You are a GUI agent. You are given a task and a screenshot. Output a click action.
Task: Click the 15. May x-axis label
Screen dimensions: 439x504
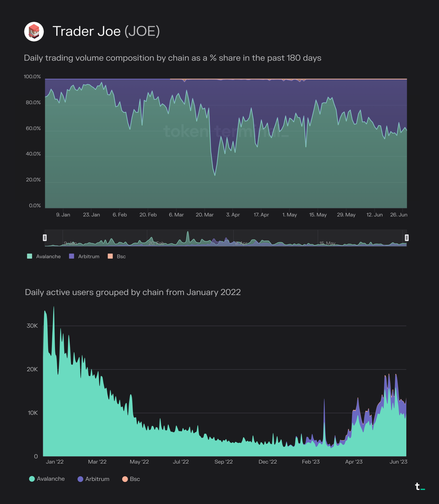(x=318, y=215)
